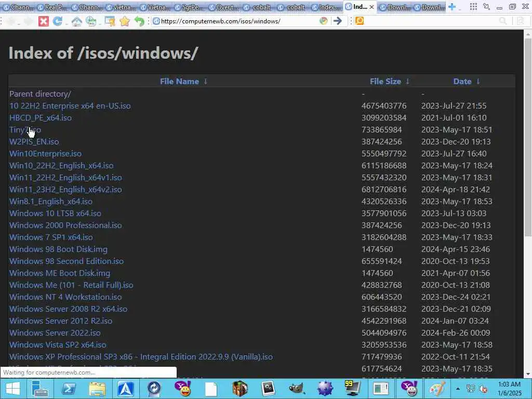
Task: Show hidden tray icons arrow
Action: pyautogui.click(x=458, y=389)
